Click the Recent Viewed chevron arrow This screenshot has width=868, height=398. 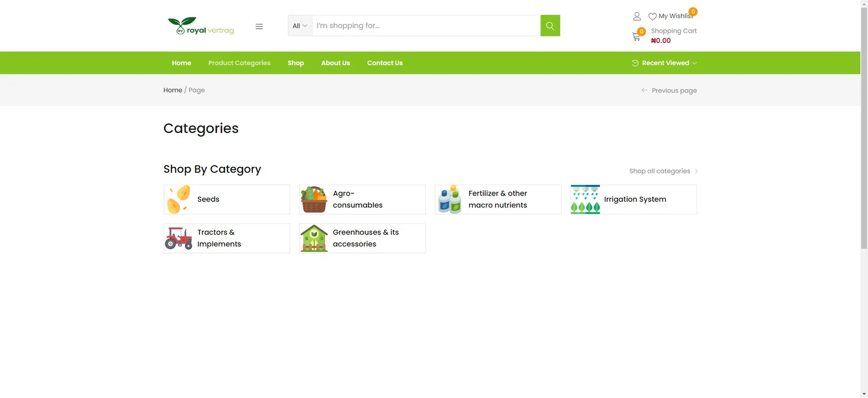pyautogui.click(x=694, y=63)
